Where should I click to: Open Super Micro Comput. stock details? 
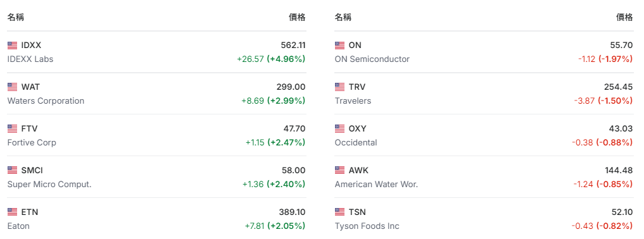pos(49,184)
